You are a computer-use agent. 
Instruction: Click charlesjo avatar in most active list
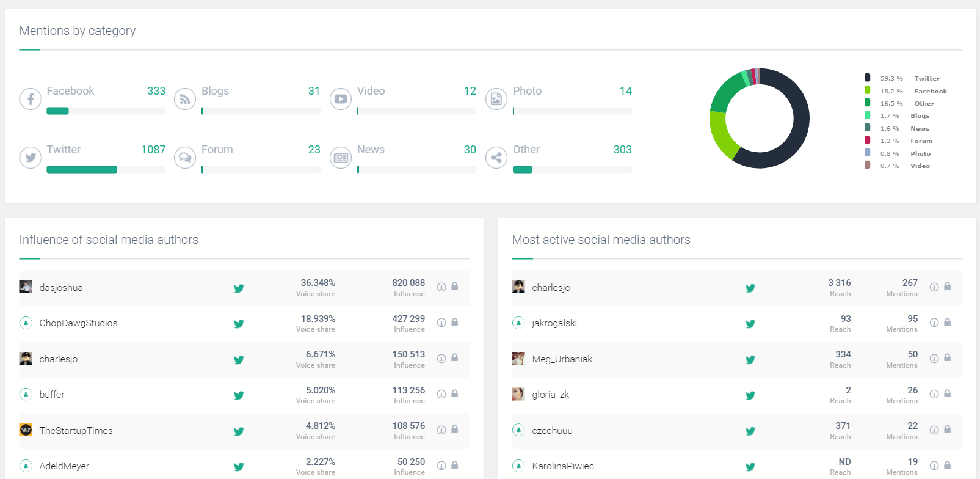[518, 287]
